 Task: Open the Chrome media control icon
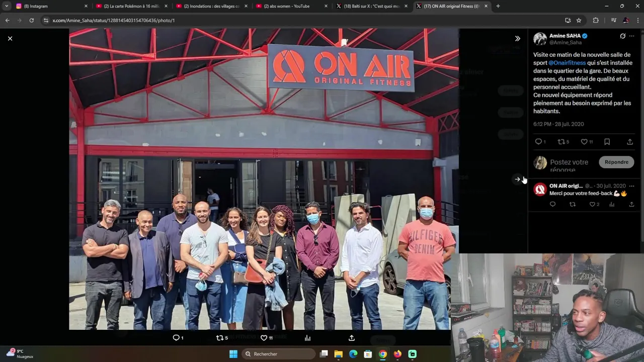pos(613,20)
